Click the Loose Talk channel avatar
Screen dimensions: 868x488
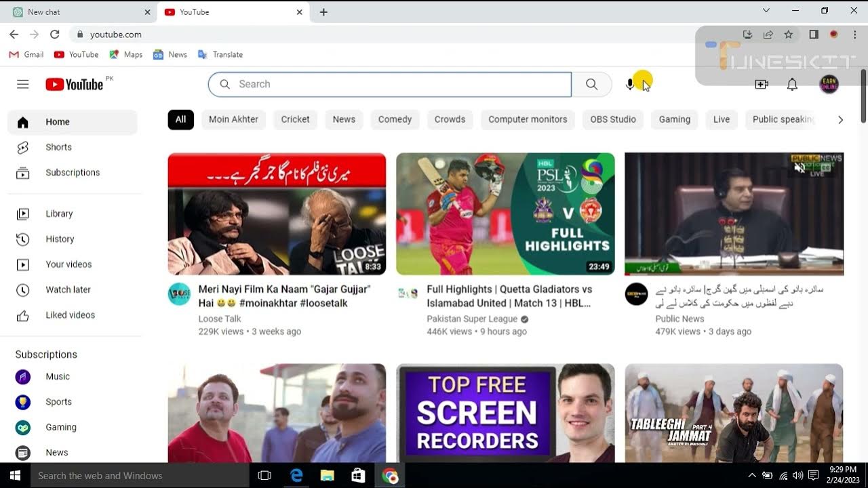coord(179,294)
